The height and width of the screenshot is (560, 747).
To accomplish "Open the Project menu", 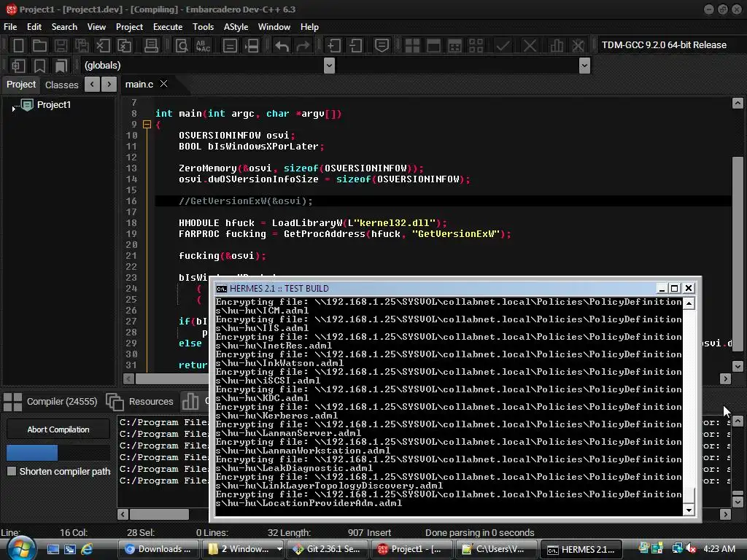I will 129,27.
